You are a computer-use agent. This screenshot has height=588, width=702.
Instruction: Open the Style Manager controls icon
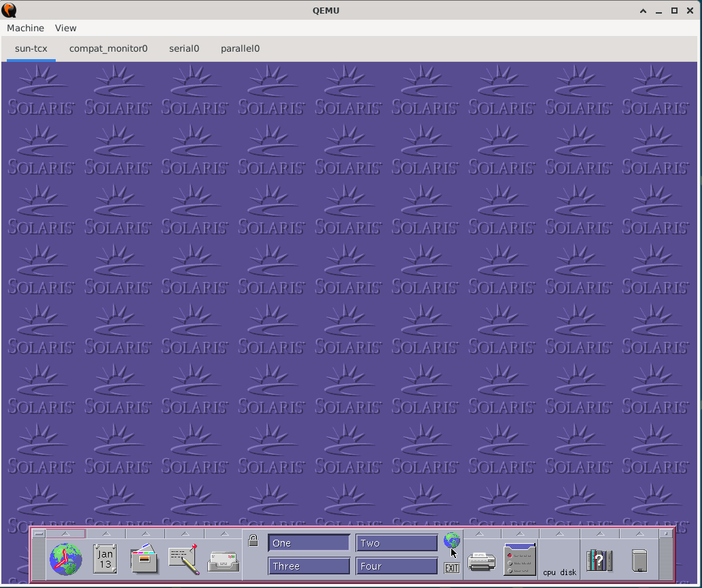[x=520, y=559]
